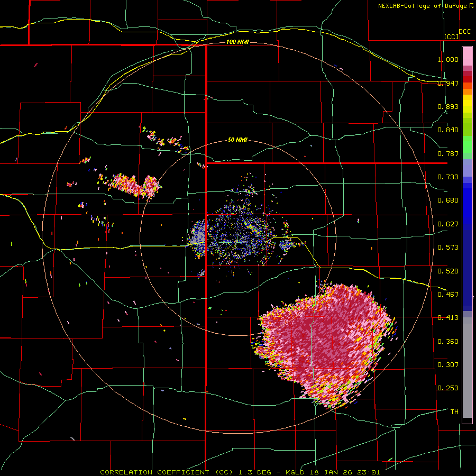476x476 pixels.
Task: Click the 0.893 scale value
Action: [448, 106]
